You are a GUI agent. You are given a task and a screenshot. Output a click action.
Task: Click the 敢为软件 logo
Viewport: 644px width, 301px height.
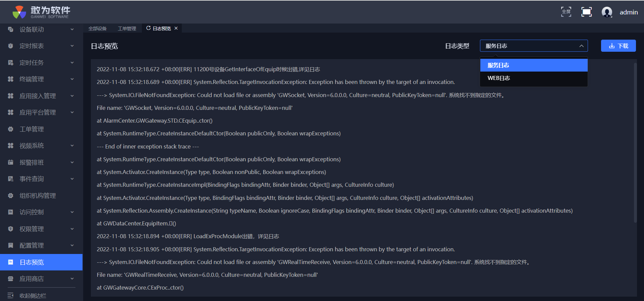click(41, 12)
